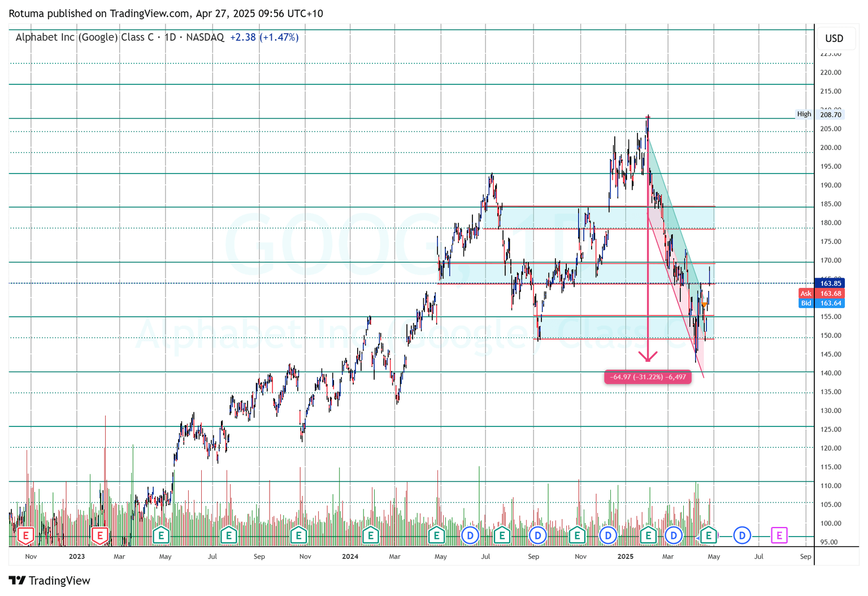Viewport: 868px width, 596px height.
Task: Open the earnings marker from late October 2024
Action: (x=577, y=535)
